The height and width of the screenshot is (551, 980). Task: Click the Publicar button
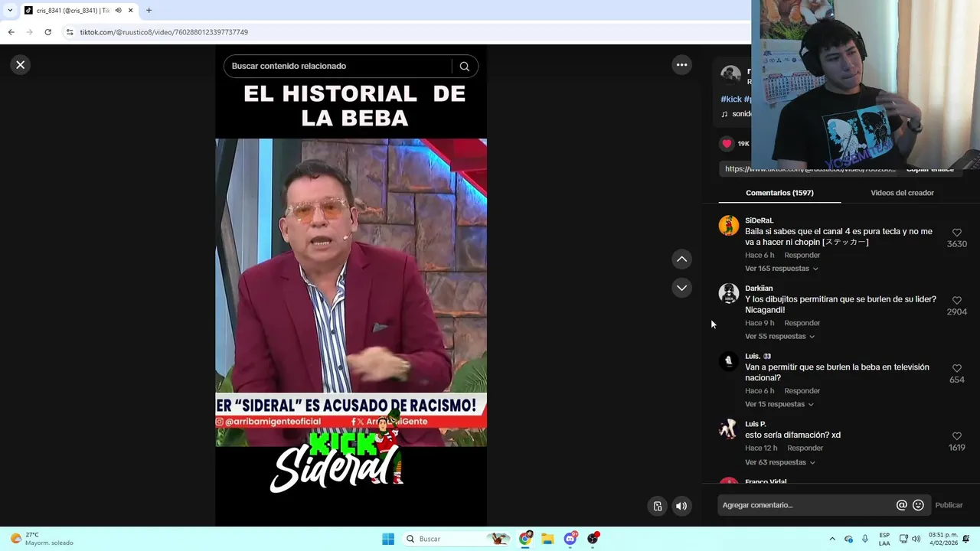tap(949, 505)
